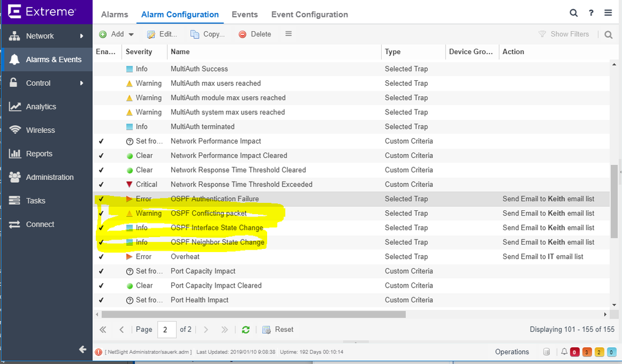Go to first page using double-left arrow
622x364 pixels.
(x=103, y=330)
